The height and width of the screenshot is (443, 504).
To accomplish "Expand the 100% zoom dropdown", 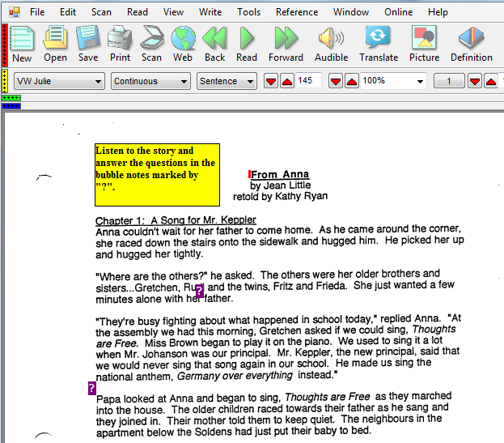I will coord(420,82).
